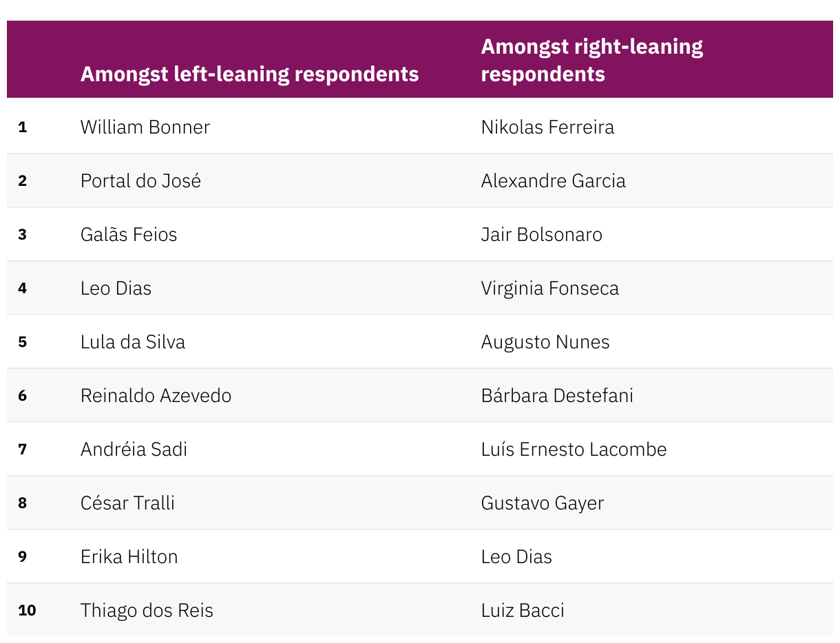Click the 'Amongst left-leaning respondents' column header
This screenshot has width=840, height=643.
[x=249, y=74]
